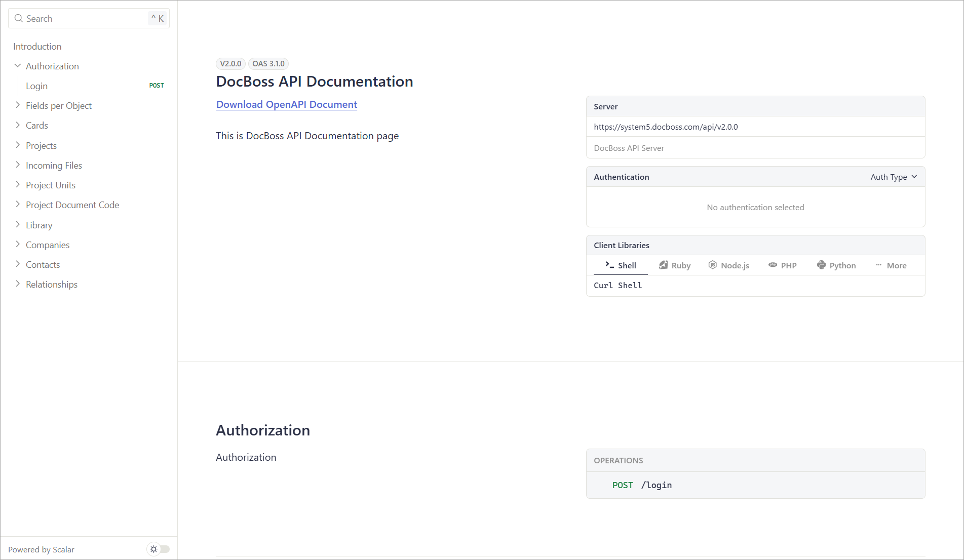
Task: Click the Python logo icon
Action: (x=821, y=265)
